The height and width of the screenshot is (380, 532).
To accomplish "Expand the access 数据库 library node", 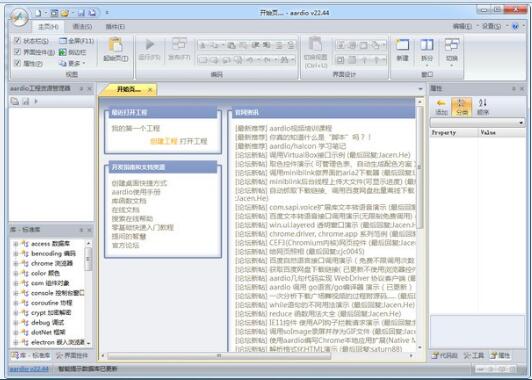I will pos(16,244).
